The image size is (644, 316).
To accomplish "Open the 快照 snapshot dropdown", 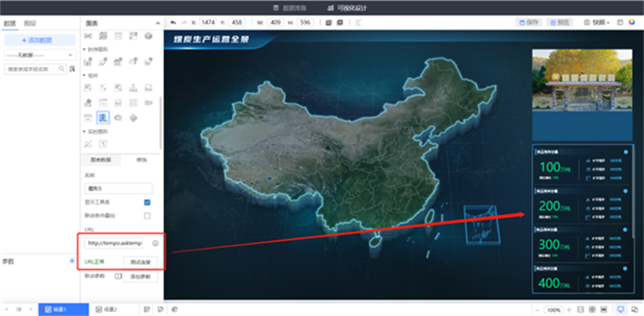I will (600, 22).
